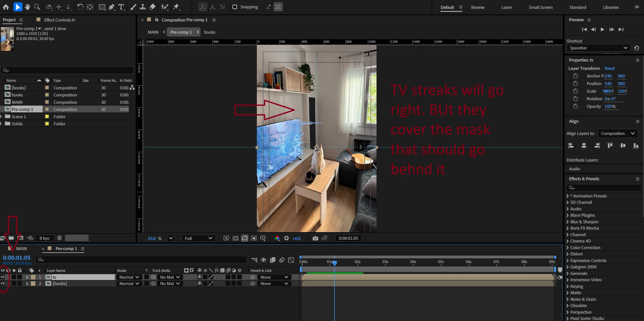Click the snapshot camera icon
644x321 pixels.
pyautogui.click(x=315, y=238)
